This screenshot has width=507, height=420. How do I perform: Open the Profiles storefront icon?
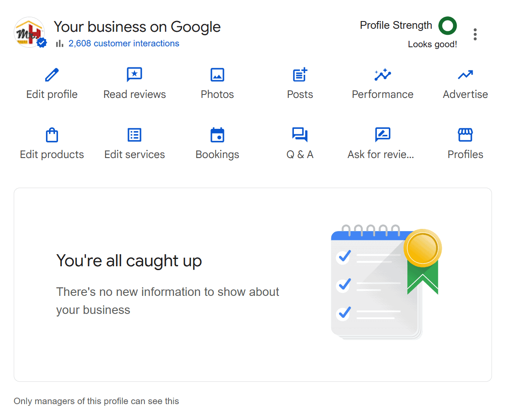(465, 135)
